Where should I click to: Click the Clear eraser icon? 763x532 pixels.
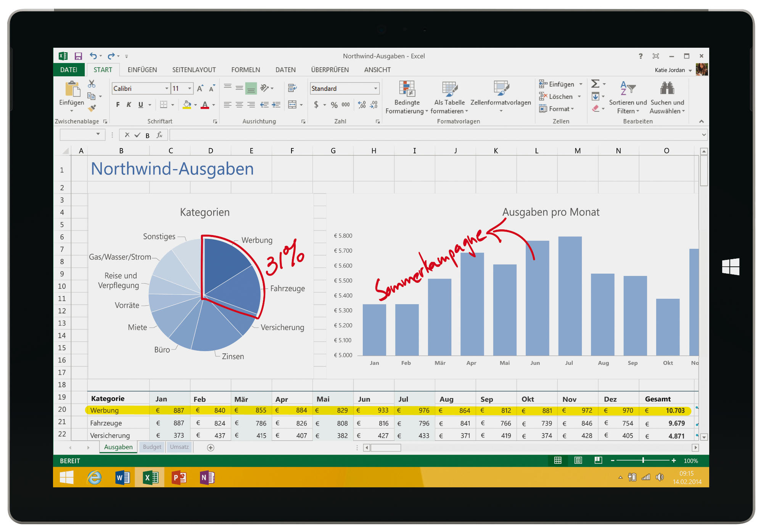point(595,109)
